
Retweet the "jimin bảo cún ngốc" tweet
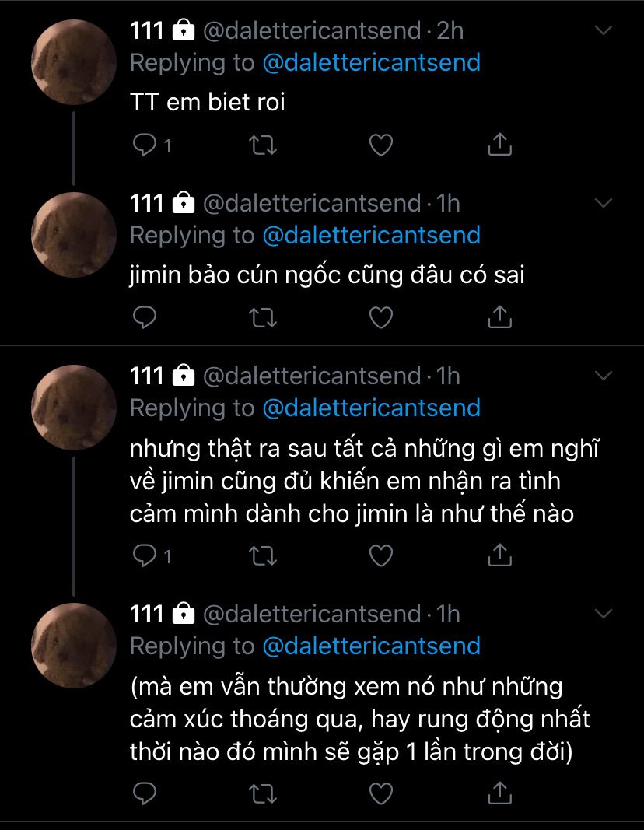coord(263,317)
